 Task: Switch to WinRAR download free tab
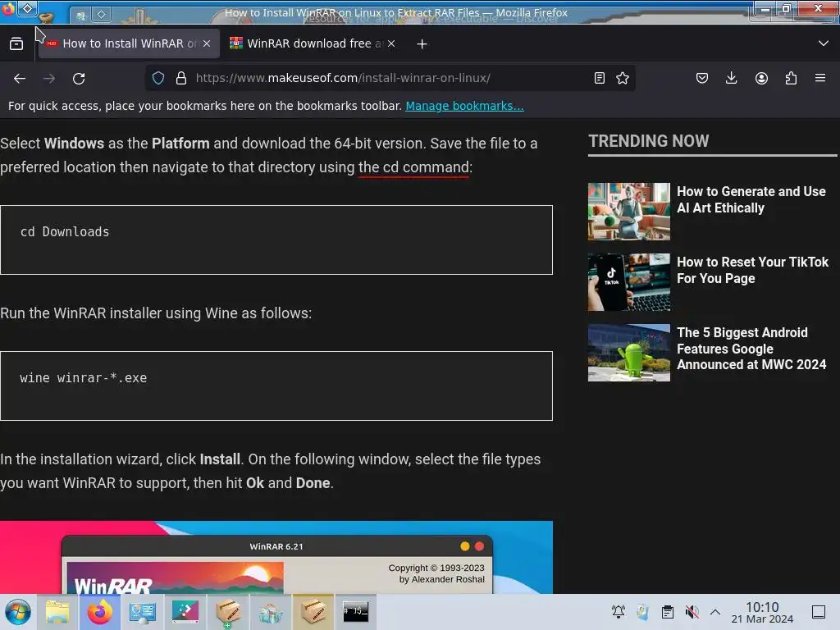[313, 43]
